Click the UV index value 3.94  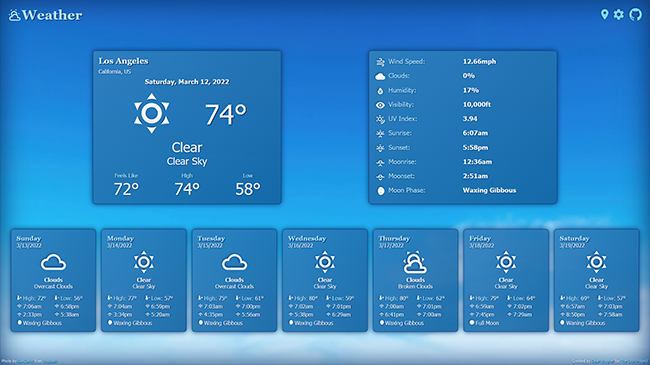tap(470, 119)
